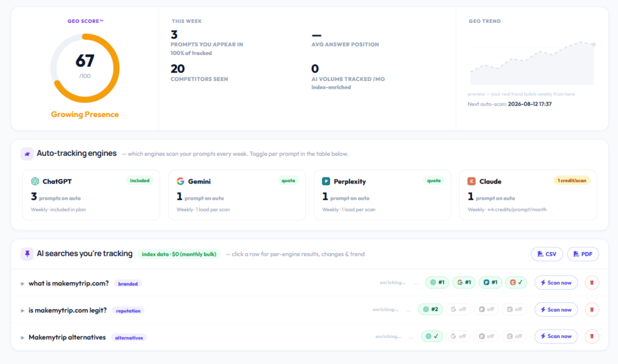Click the next auto-scan date '2026-08-12 17:37'

530,104
